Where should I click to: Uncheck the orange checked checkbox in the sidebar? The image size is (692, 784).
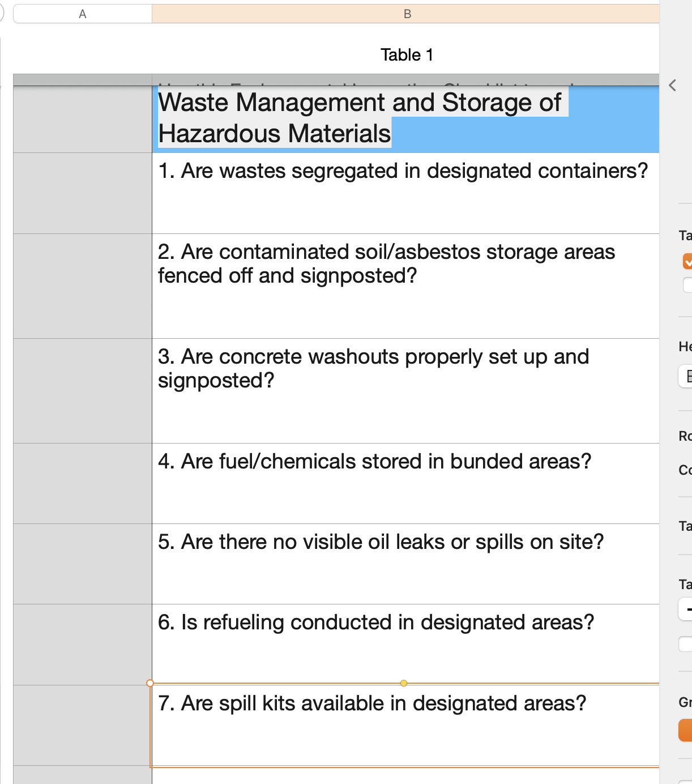687,261
